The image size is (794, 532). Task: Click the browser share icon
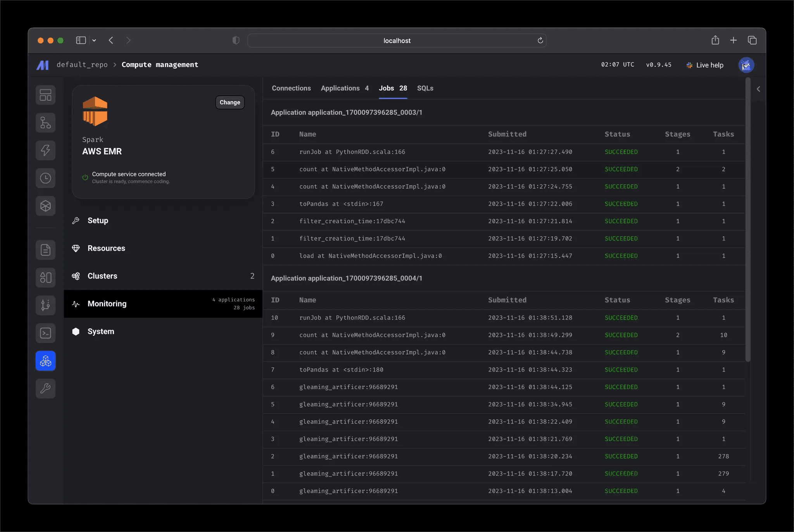(715, 40)
